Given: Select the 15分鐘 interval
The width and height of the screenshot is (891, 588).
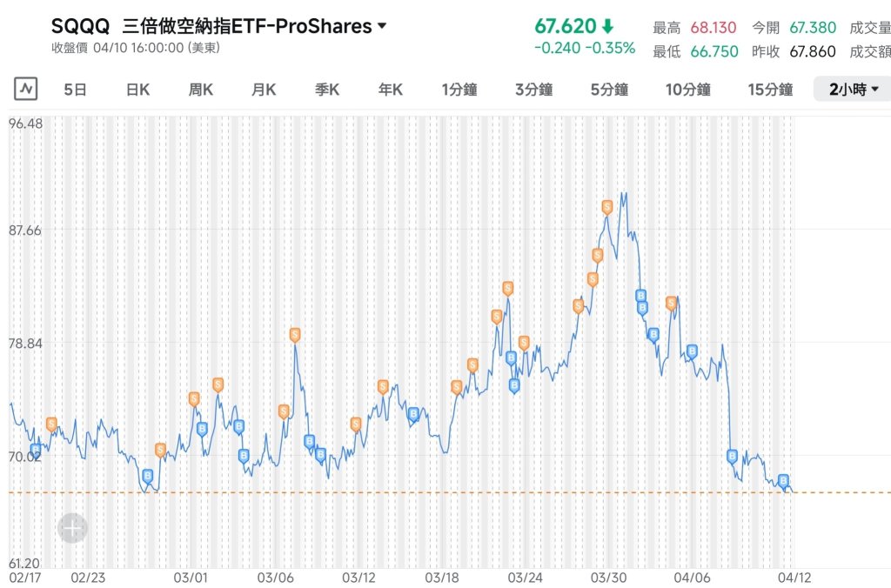Looking at the screenshot, I should [x=771, y=90].
